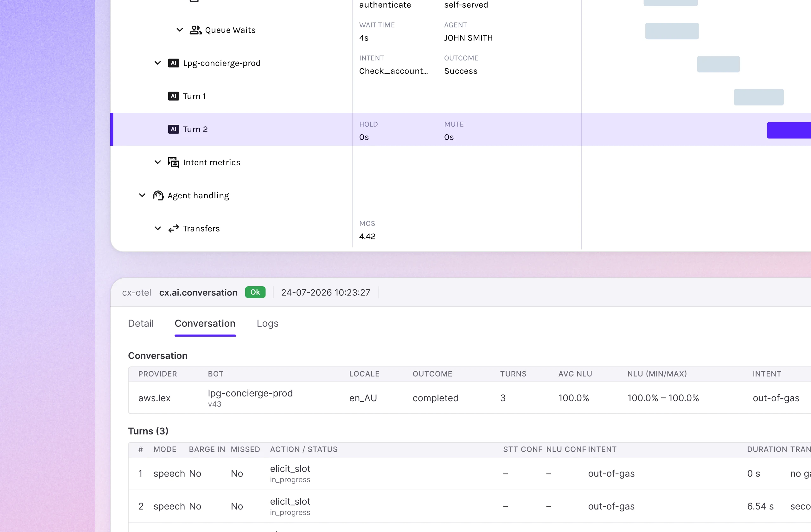
Task: Click the Transfers arrows icon
Action: (x=173, y=228)
